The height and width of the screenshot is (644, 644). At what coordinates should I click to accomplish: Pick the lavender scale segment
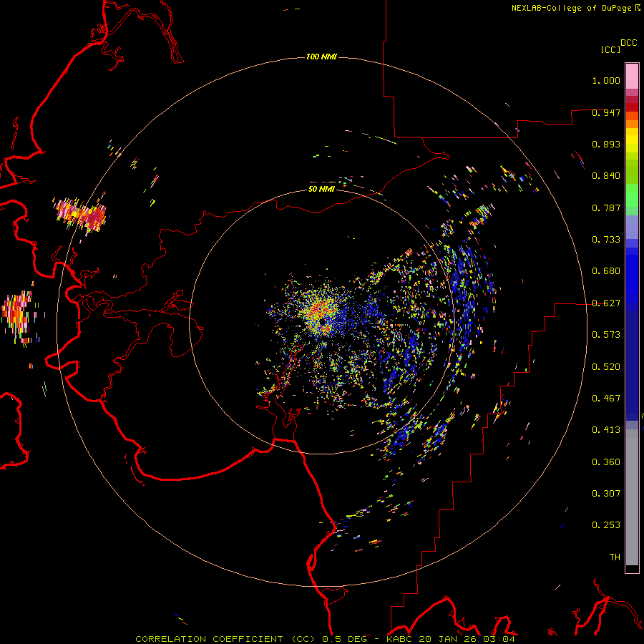pyautogui.click(x=632, y=228)
